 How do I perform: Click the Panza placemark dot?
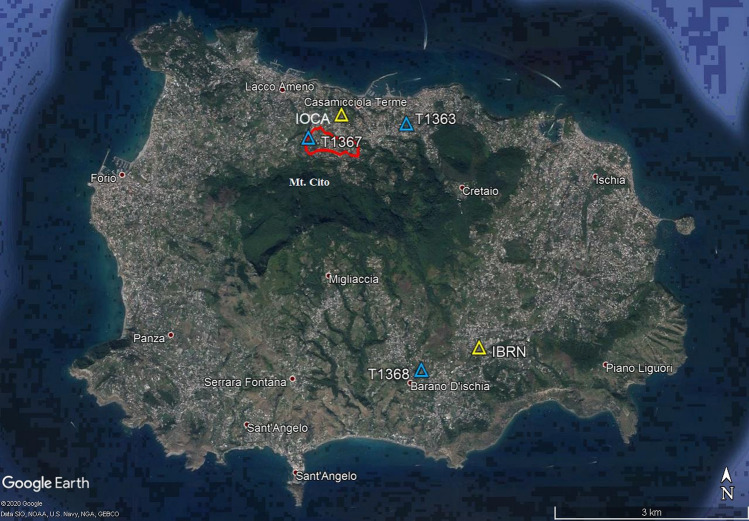click(x=171, y=335)
